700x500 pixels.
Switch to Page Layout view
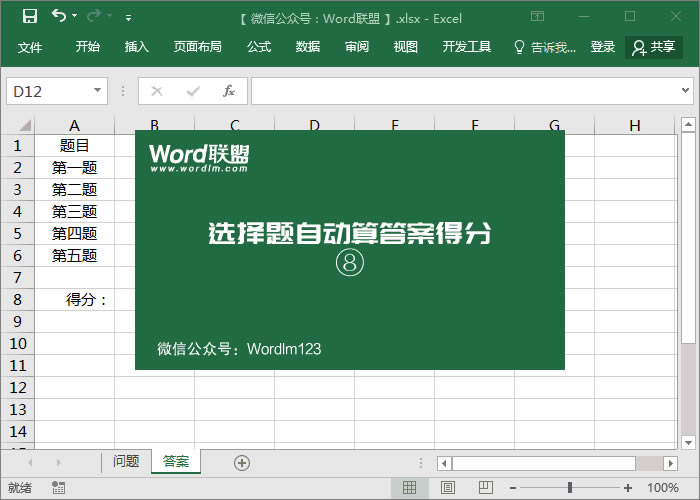[446, 488]
